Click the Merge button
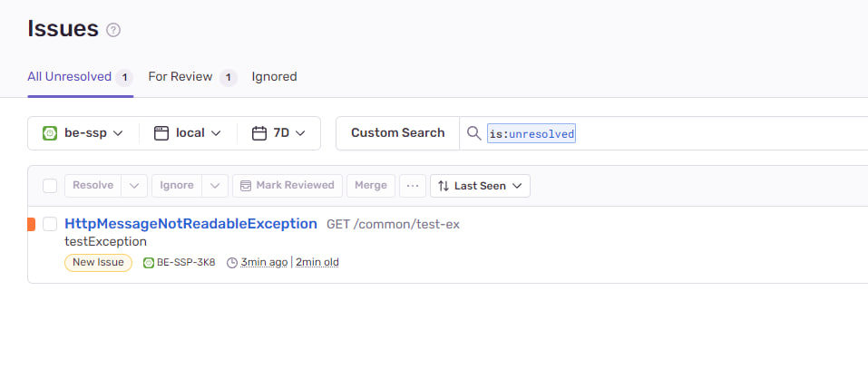The height and width of the screenshot is (388, 868). [370, 186]
